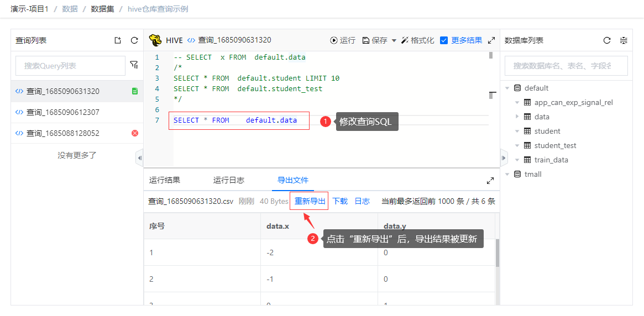The width and height of the screenshot is (644, 316).
Task: Click table icon next to student_test
Action: 527,145
